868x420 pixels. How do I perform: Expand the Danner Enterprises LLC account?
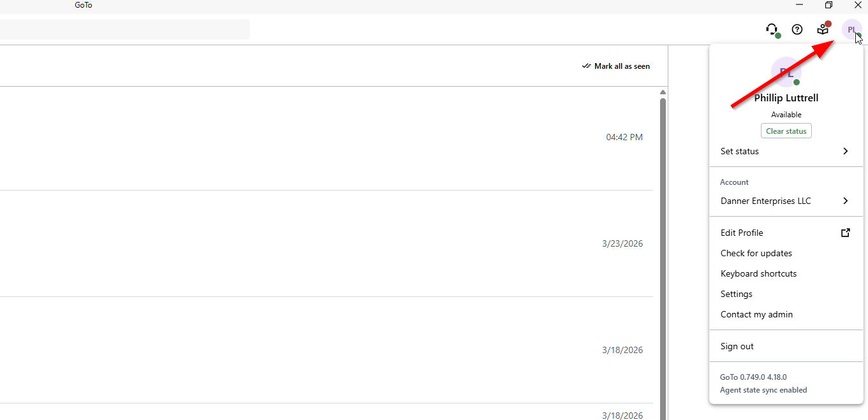pyautogui.click(x=786, y=201)
